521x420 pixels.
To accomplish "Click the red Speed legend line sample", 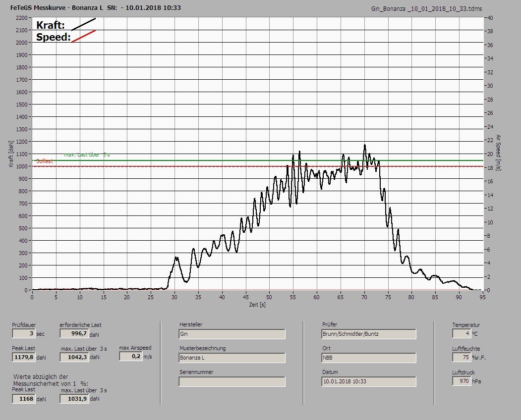I will pos(83,36).
